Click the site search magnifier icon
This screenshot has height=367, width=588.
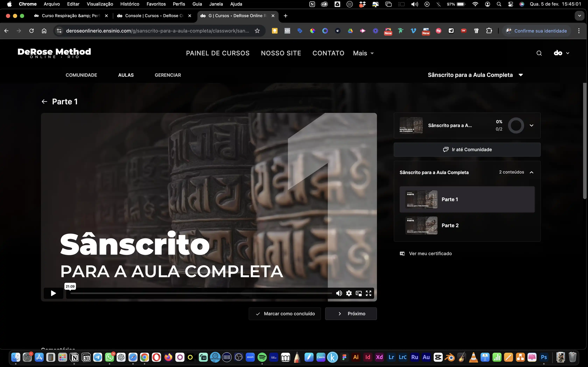539,53
